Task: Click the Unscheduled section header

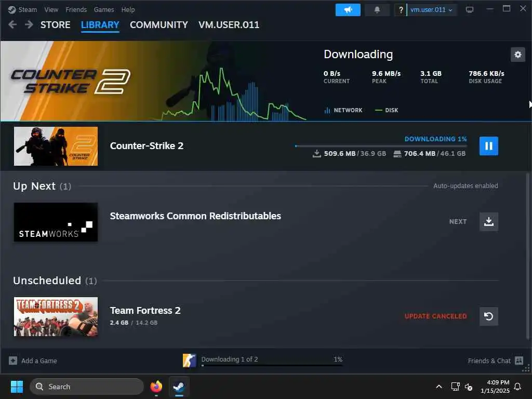Action: 55,281
